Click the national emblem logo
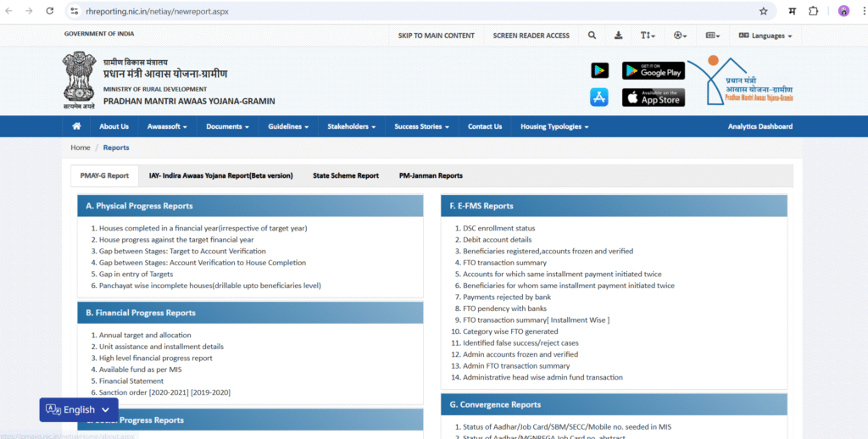Screen dimensions: 868x439 tap(79, 81)
